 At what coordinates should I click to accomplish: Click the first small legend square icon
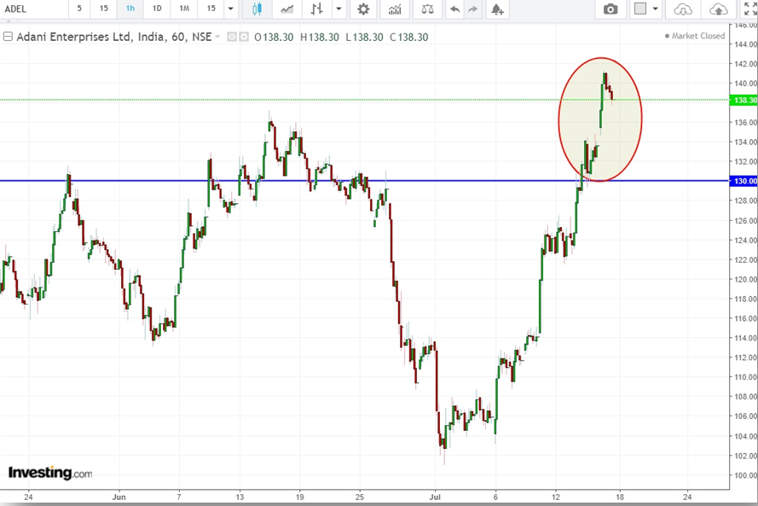[232, 37]
